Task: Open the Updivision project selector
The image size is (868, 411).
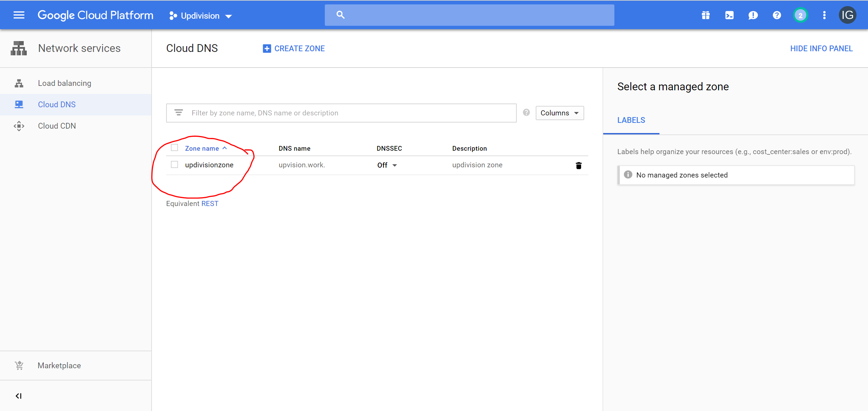Action: 200,16
